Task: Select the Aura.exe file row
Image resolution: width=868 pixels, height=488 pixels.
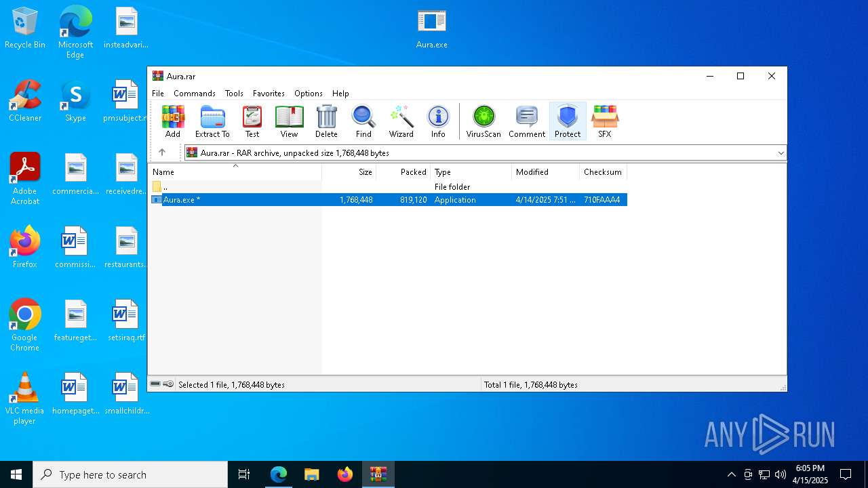Action: click(x=388, y=200)
